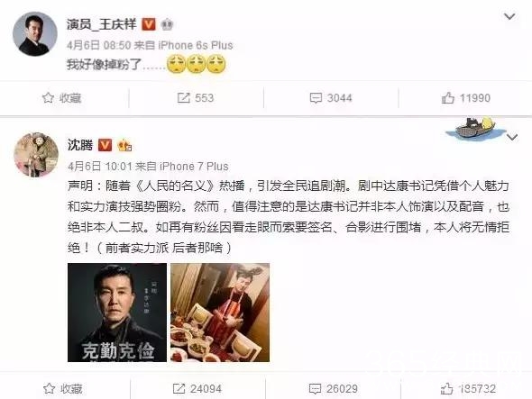The width and height of the screenshot is (532, 399).
Task: Click the 沈腾 username link
Action: pyautogui.click(x=80, y=145)
